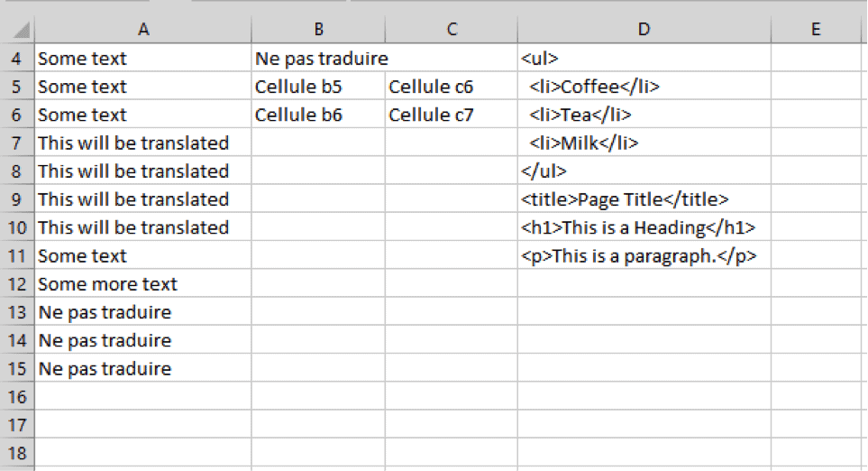Click cell with Cellule b5
868x471 pixels.
point(318,87)
